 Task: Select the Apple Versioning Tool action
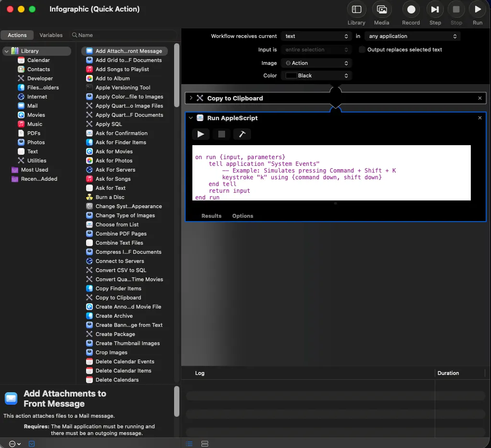[x=123, y=87]
